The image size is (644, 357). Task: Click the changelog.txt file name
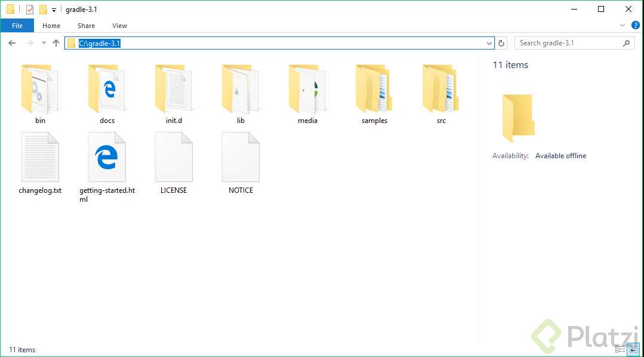(40, 190)
